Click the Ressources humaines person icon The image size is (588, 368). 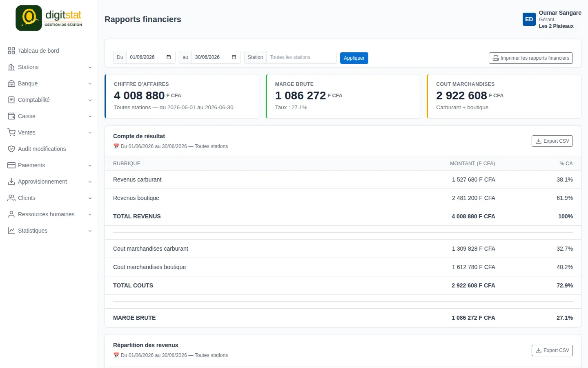click(x=11, y=214)
